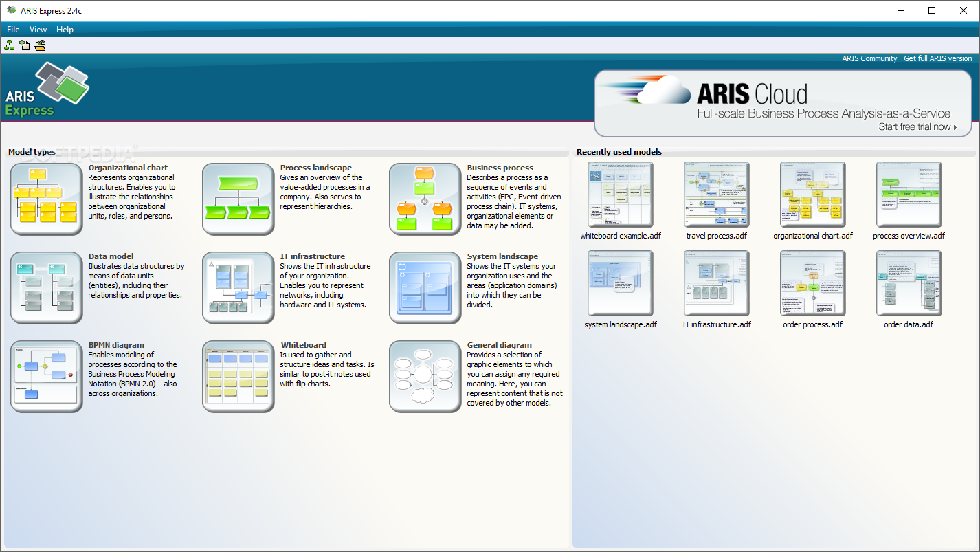Open the process overview.adf thumbnail

coord(909,195)
